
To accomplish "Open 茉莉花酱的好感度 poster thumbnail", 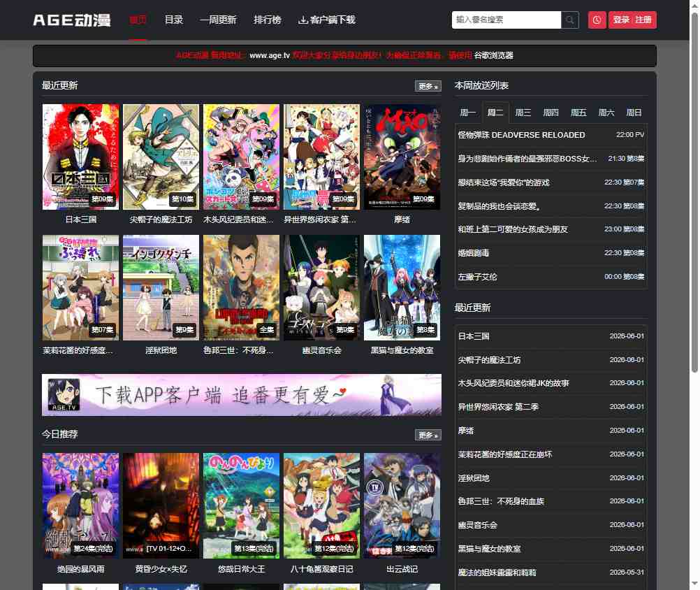I will (x=81, y=287).
